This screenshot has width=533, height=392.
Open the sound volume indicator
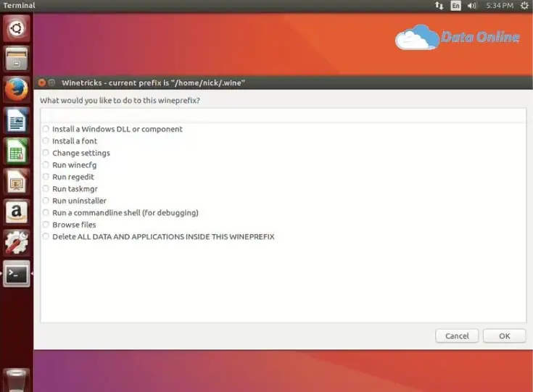coord(472,6)
